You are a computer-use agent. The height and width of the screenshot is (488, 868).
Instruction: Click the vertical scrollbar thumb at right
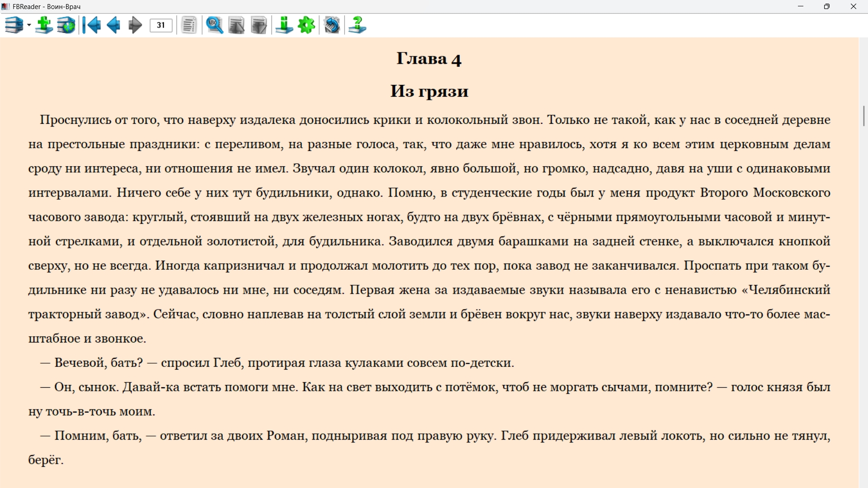pos(863,116)
